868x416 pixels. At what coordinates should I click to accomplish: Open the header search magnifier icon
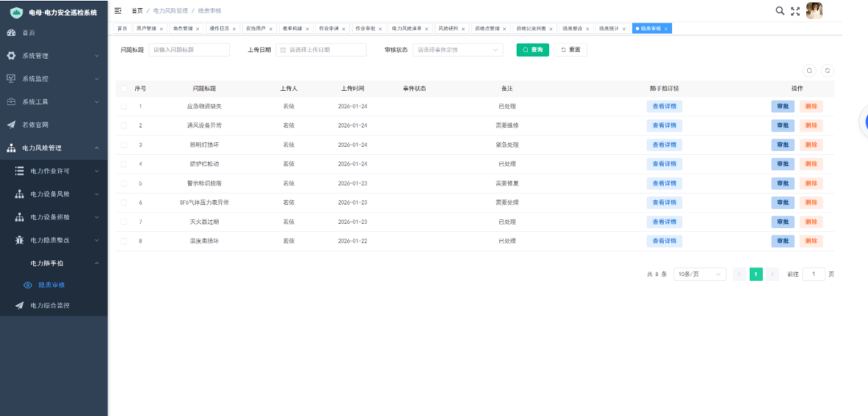click(x=780, y=10)
